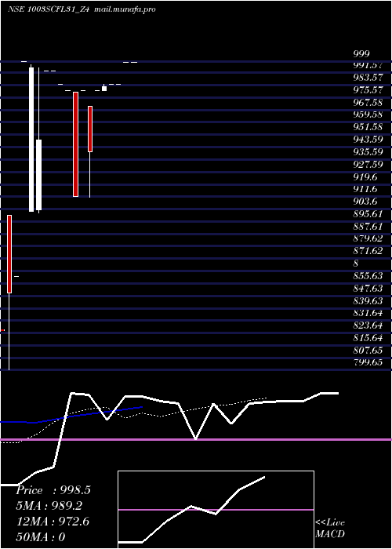Click the 903.6 axis value
The image size is (392, 549).
pyautogui.click(x=365, y=201)
